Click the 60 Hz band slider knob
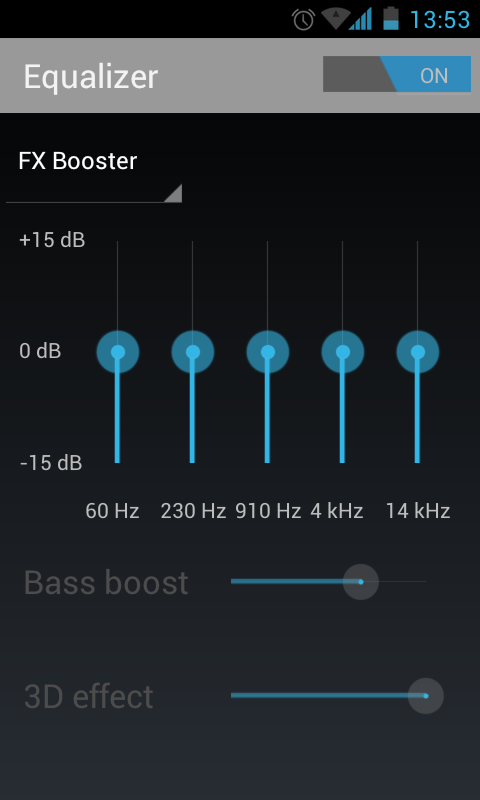 [118, 352]
